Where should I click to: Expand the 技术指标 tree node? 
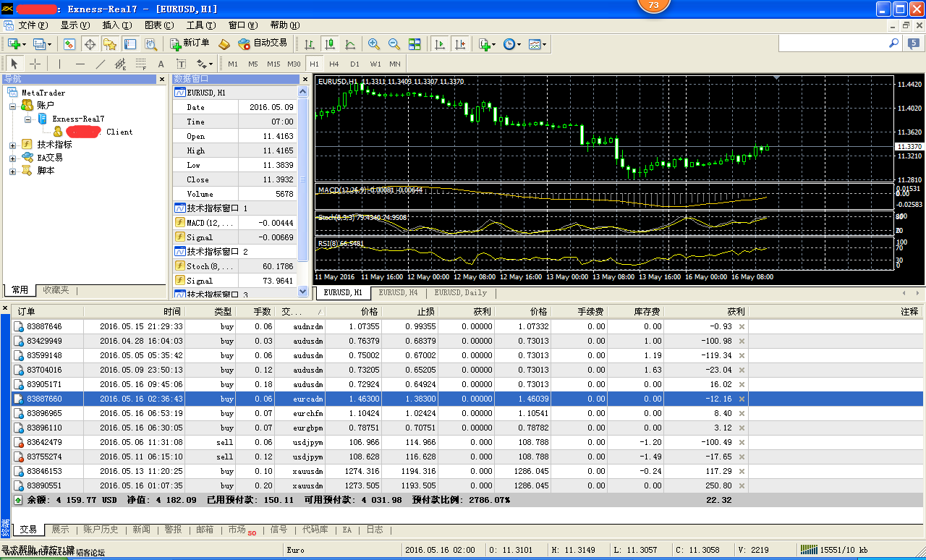click(x=12, y=145)
